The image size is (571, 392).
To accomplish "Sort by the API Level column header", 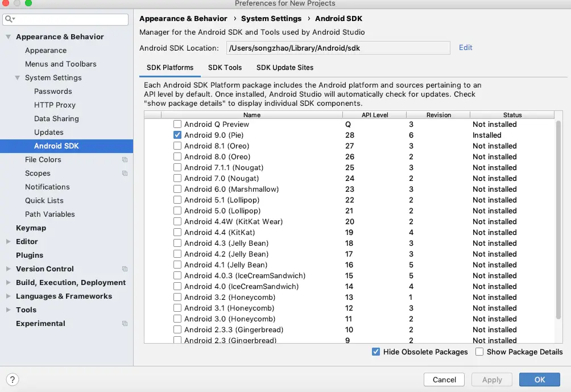I will (x=375, y=115).
